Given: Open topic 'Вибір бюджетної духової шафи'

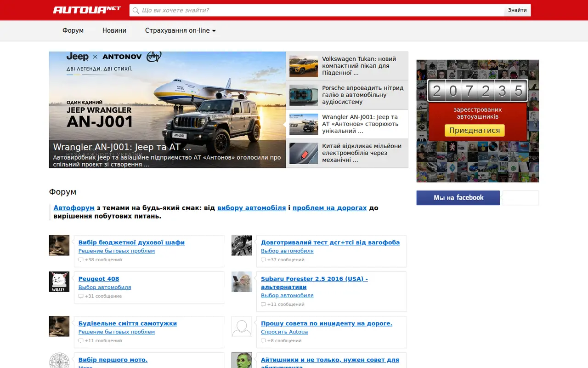Looking at the screenshot, I should pyautogui.click(x=131, y=242).
